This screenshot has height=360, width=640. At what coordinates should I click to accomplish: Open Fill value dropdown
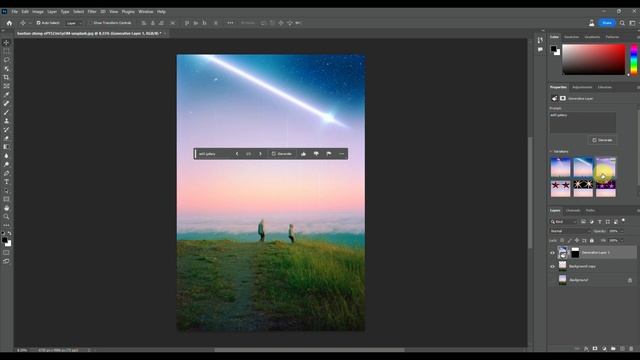coord(622,240)
